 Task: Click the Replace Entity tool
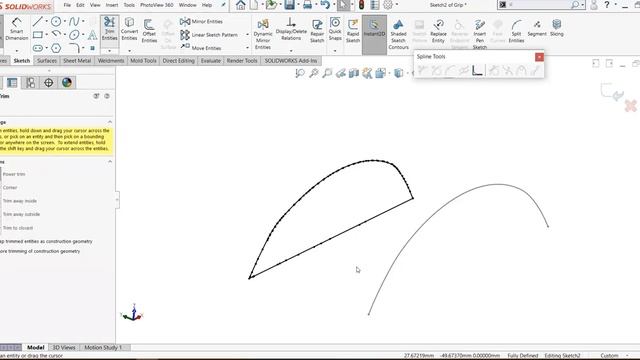(438, 31)
